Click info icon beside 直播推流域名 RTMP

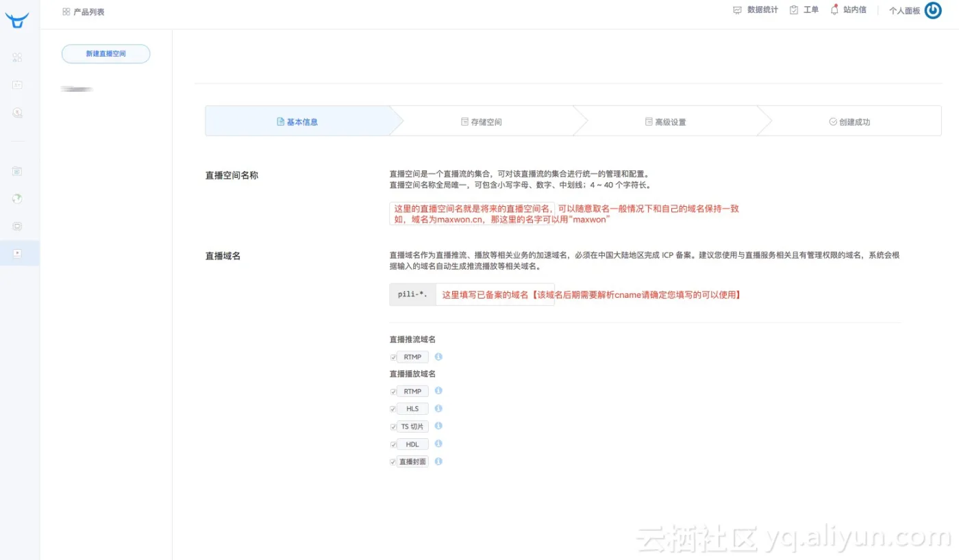point(438,357)
